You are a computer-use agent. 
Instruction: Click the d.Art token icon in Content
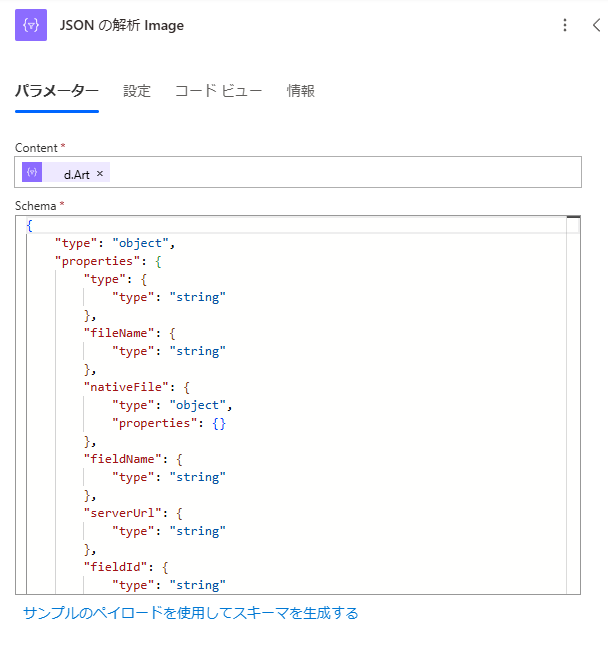click(x=32, y=172)
